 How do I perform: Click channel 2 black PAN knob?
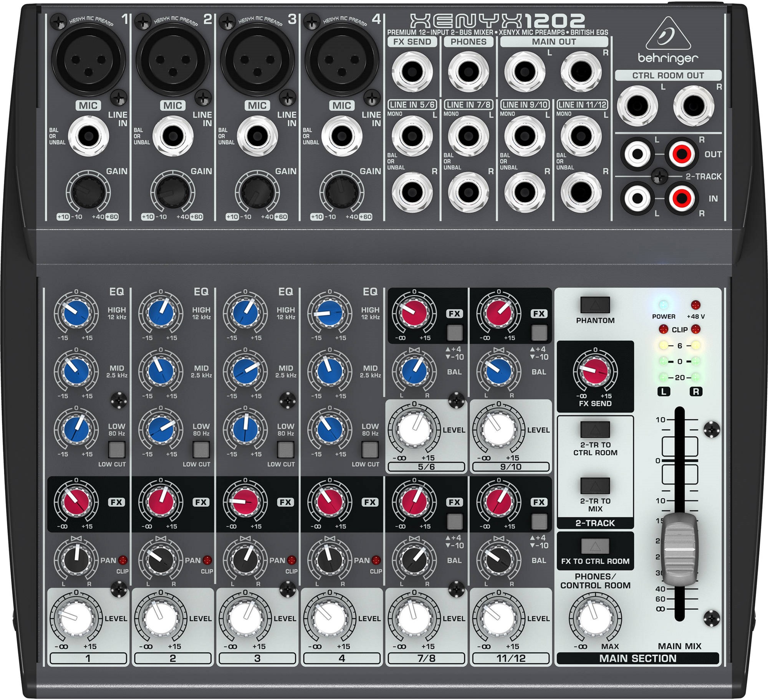point(161,560)
